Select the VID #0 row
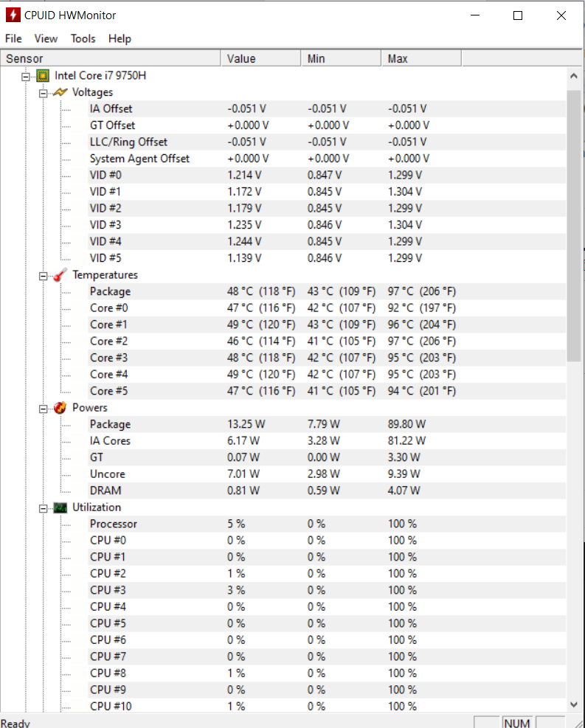The image size is (585, 728). [x=327, y=175]
